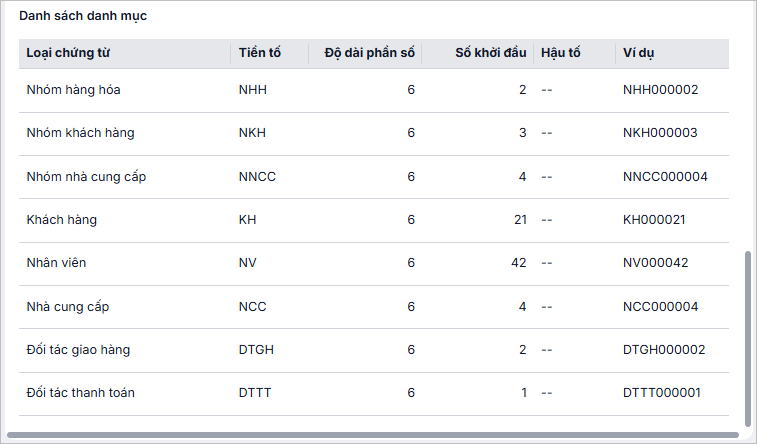Select the 'Nhân viên' row
The width and height of the screenshot is (757, 444).
point(58,263)
